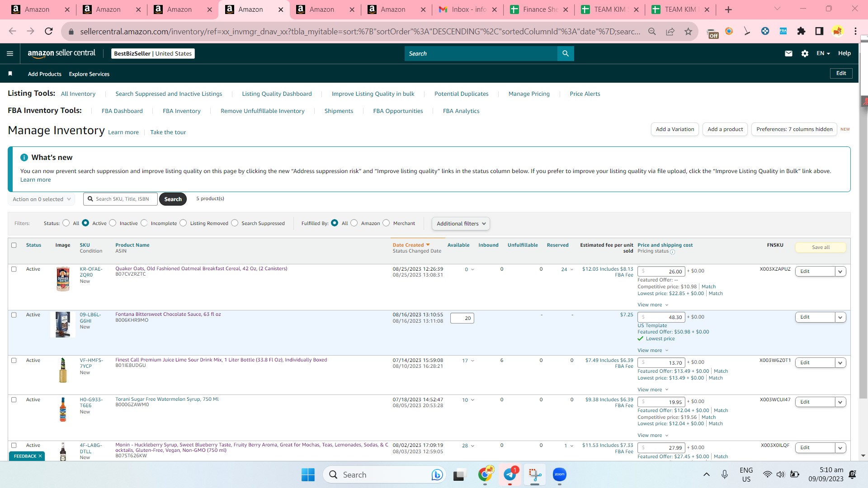Open Edit dropdown arrow for Quaker Oats row
This screenshot has height=488, width=868.
coord(840,272)
